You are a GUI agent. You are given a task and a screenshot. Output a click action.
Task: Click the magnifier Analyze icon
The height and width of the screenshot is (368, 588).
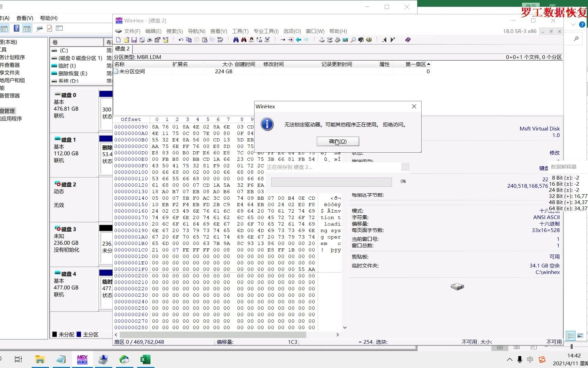353,40
